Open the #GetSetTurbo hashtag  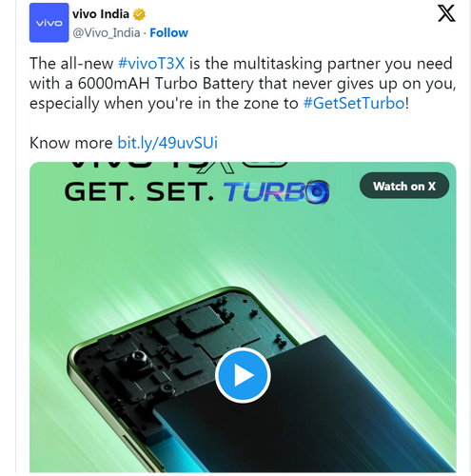(x=354, y=103)
